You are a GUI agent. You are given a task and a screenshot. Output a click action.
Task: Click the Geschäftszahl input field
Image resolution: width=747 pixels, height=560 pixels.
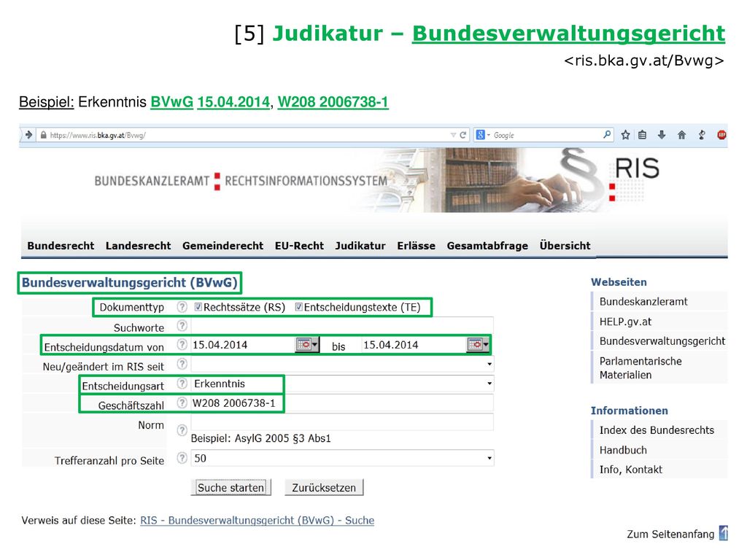pos(342,402)
